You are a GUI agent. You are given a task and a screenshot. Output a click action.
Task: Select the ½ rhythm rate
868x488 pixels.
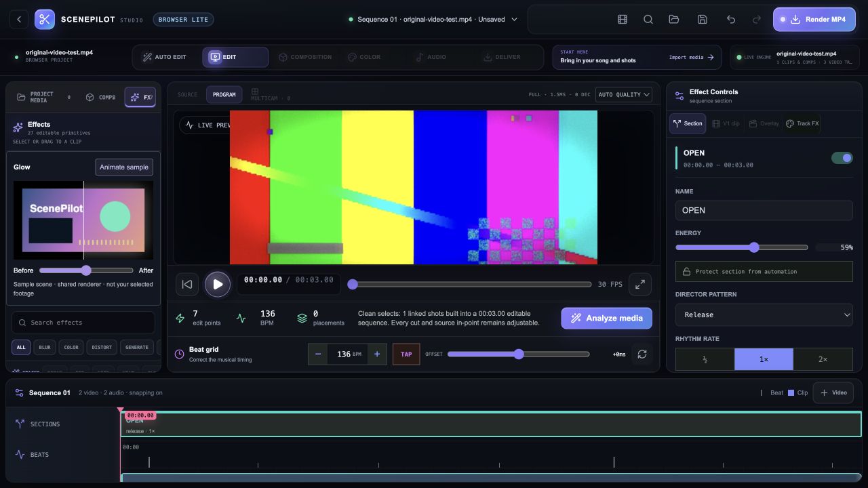[x=705, y=359]
